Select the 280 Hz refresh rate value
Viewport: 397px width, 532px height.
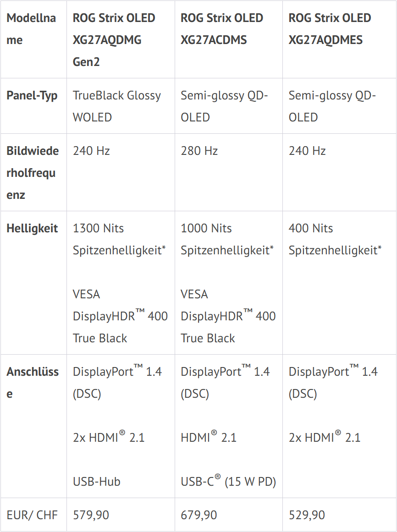coord(199,151)
